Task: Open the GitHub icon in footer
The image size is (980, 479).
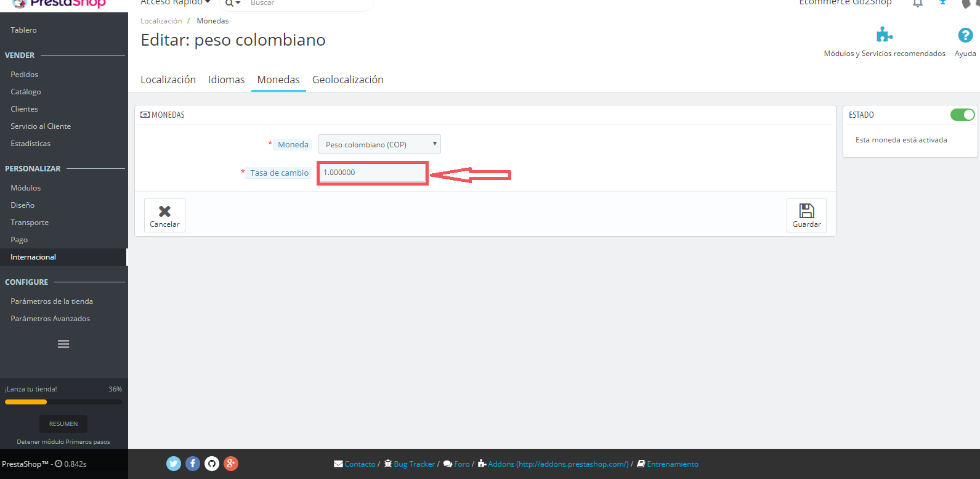Action: pyautogui.click(x=212, y=464)
